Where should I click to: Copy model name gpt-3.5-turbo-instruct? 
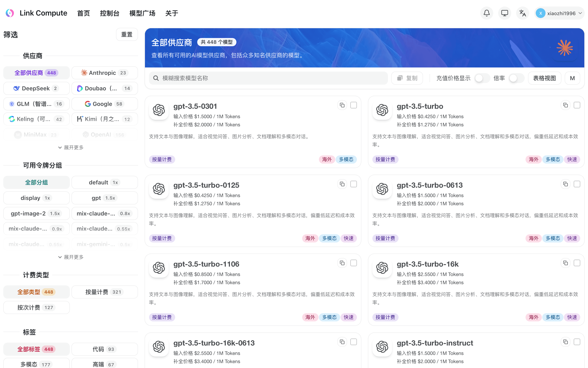click(x=565, y=342)
